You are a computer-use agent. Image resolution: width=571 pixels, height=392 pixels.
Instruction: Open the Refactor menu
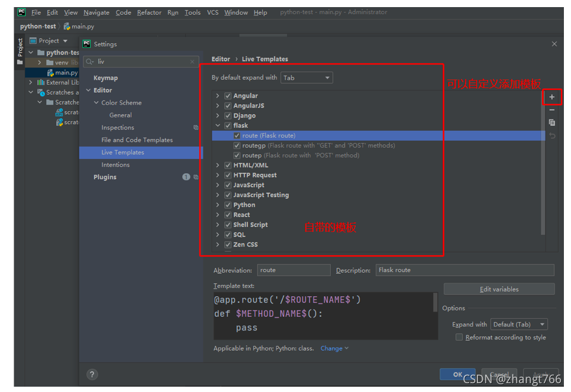click(149, 12)
